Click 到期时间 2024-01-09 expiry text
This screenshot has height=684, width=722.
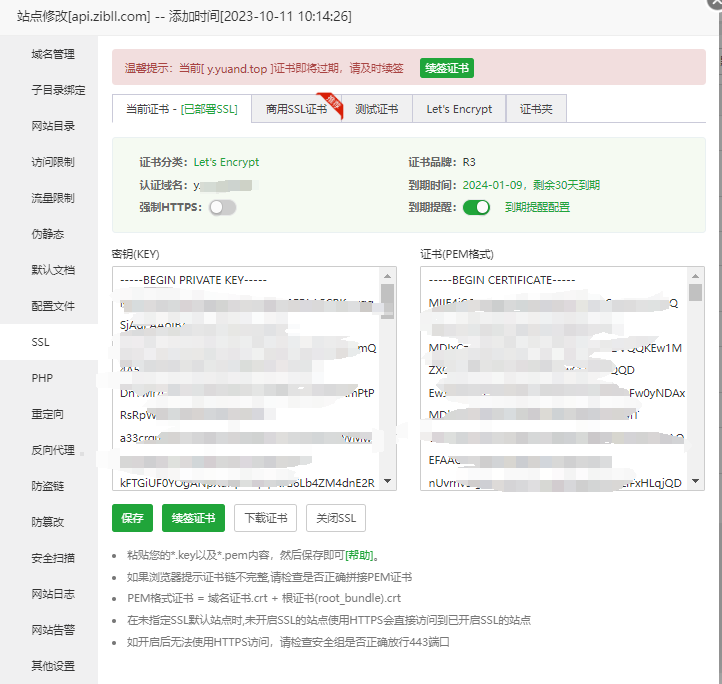point(531,185)
